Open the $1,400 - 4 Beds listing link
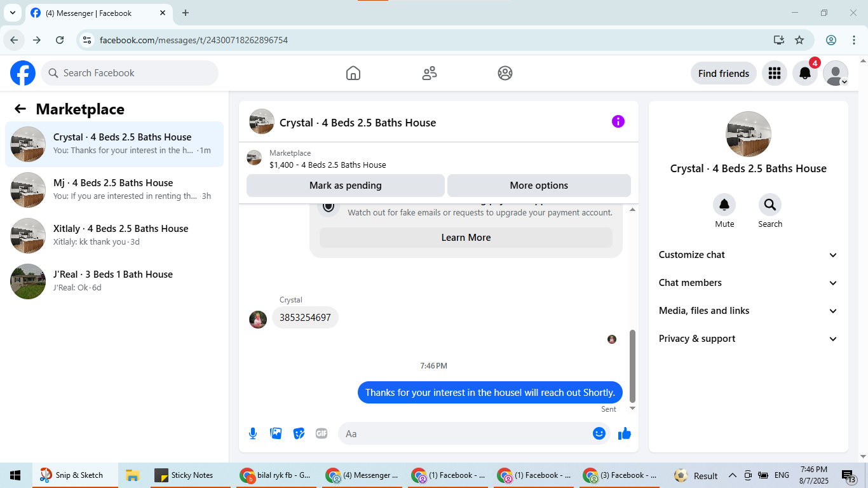Viewport: 868px width, 488px height. (x=327, y=165)
